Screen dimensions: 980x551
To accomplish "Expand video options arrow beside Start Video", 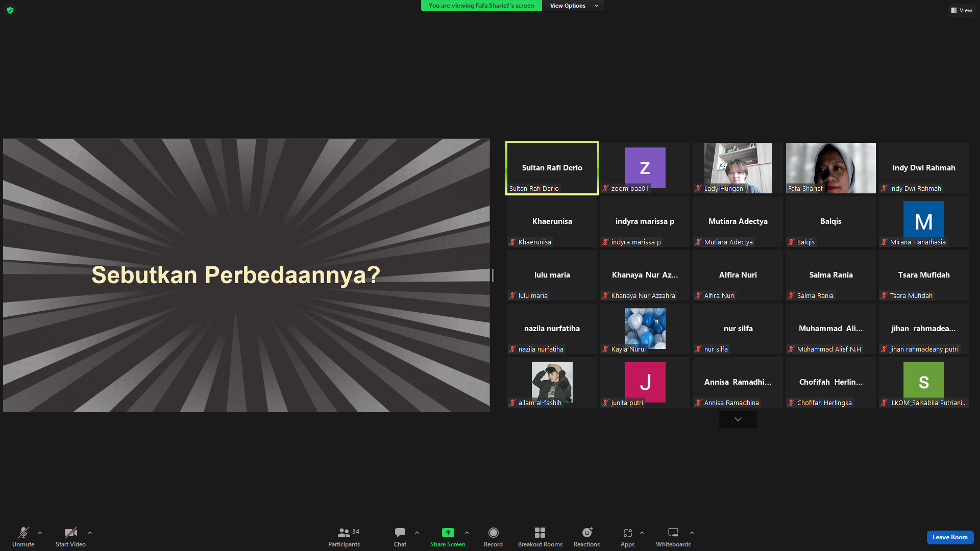I will (90, 533).
